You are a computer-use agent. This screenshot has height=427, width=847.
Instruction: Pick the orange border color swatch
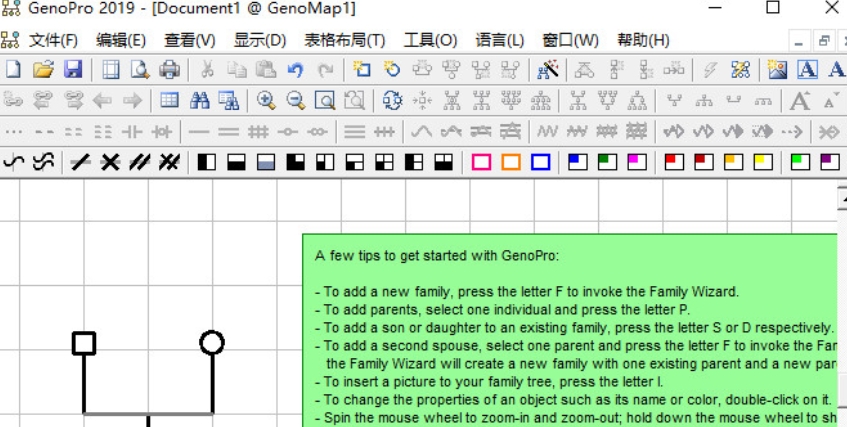point(511,162)
